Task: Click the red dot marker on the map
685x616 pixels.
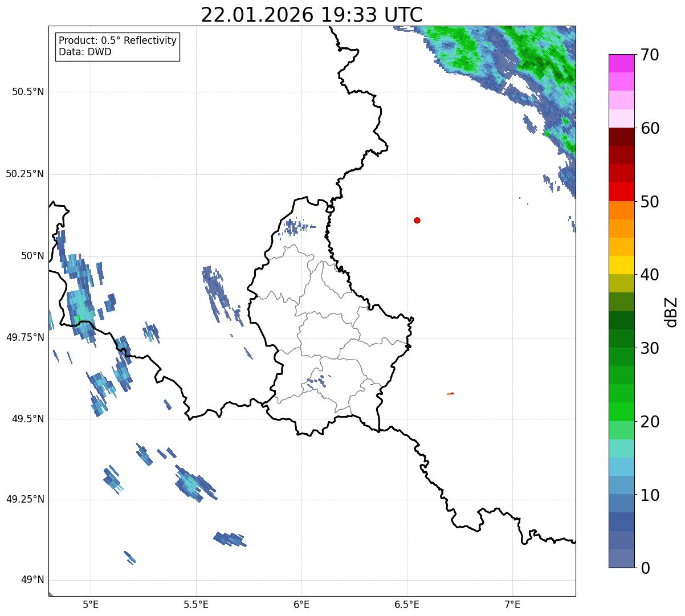Action: 417,220
